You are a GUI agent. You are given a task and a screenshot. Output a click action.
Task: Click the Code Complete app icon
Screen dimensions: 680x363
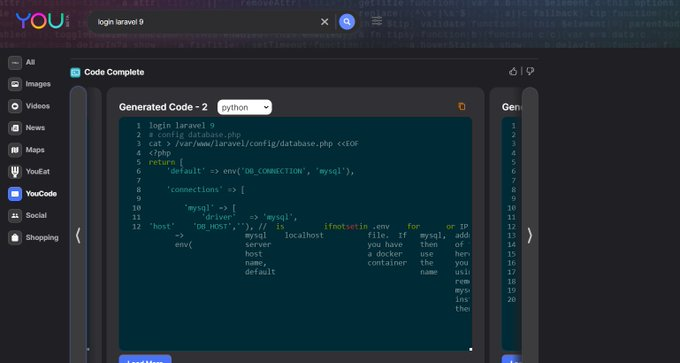pyautogui.click(x=75, y=72)
